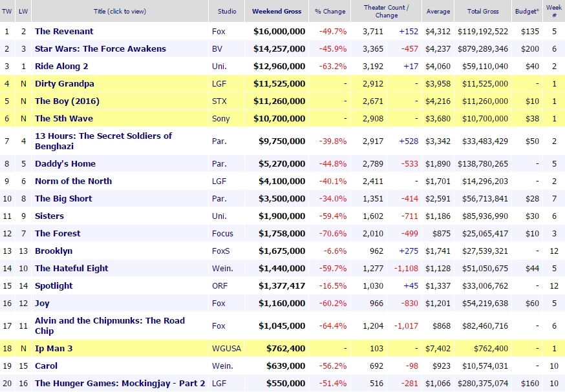565x392 pixels.
Task: Click Focus studio for The Forest
Action: [222, 234]
